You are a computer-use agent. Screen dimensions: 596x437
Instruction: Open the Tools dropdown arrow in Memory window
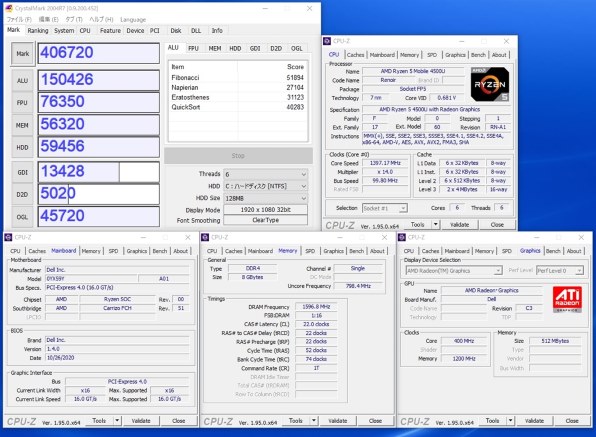pyautogui.click(x=314, y=421)
